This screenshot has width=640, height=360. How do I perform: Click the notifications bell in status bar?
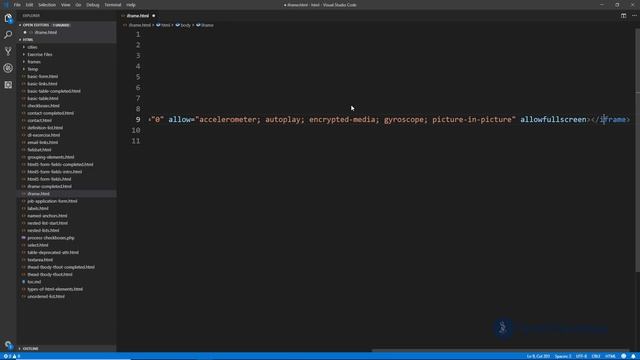click(633, 356)
